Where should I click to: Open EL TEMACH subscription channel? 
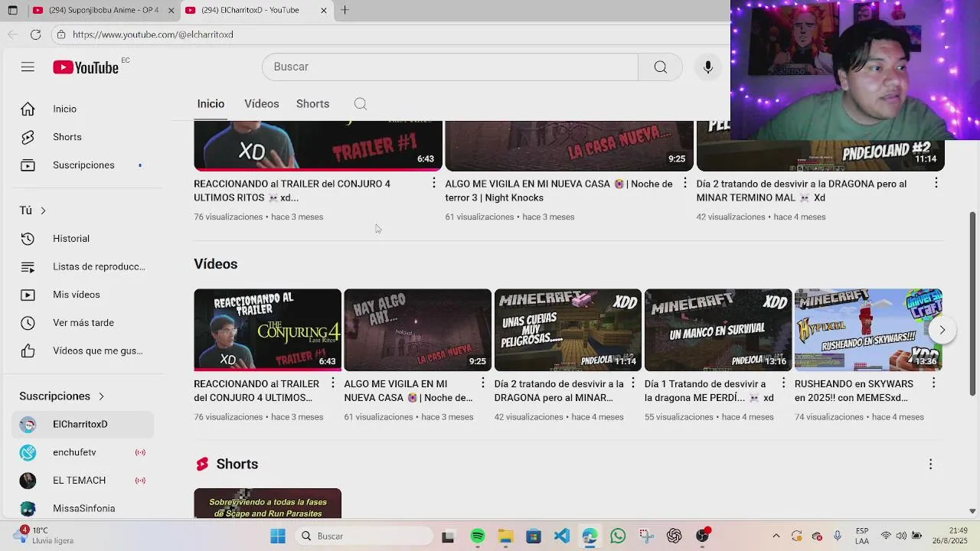pyautogui.click(x=83, y=481)
